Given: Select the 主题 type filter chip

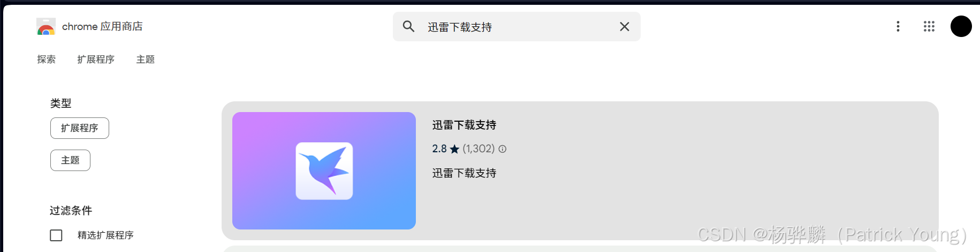Looking at the screenshot, I should [70, 160].
